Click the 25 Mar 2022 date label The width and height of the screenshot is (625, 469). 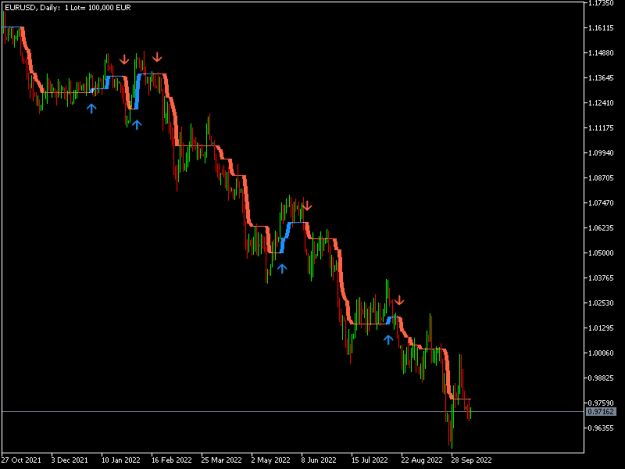click(x=221, y=460)
